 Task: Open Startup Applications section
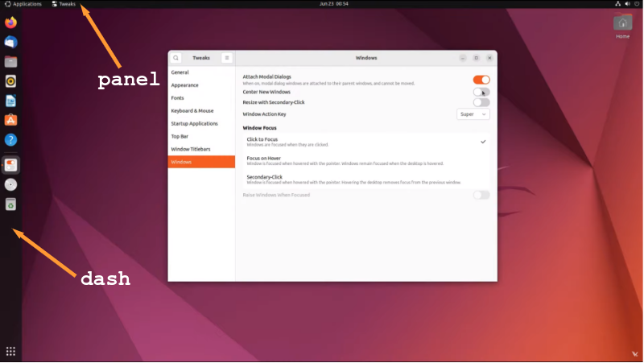pyautogui.click(x=201, y=123)
